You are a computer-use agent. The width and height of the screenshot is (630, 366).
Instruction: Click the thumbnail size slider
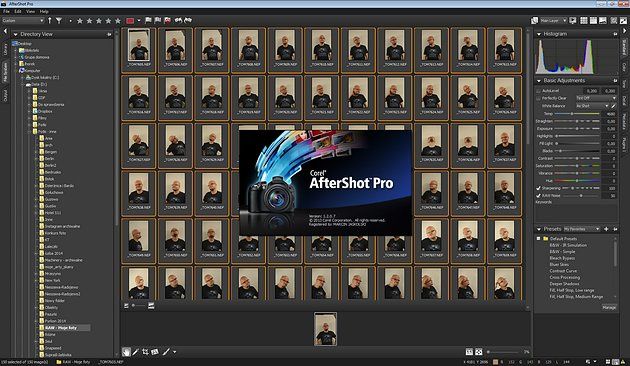coord(139,306)
